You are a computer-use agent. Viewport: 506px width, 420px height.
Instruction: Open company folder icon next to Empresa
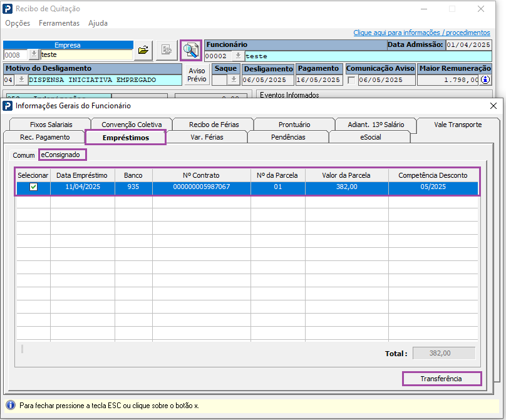point(143,50)
